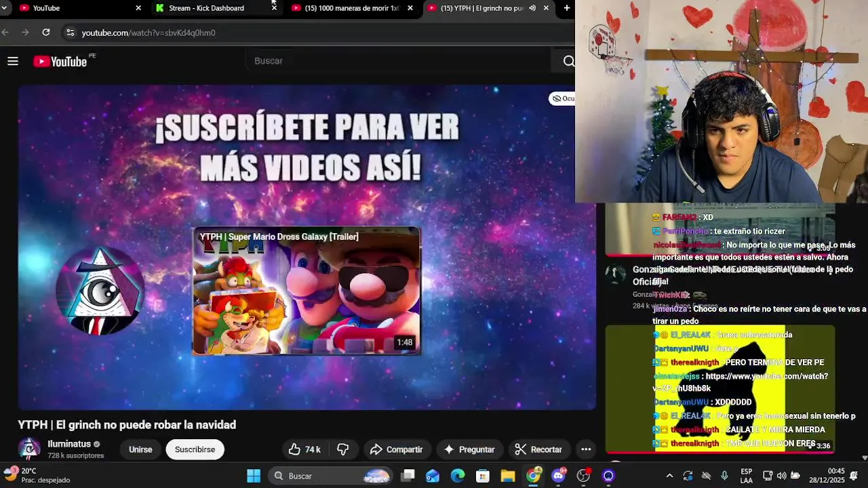The width and height of the screenshot is (868, 488).
Task: Open the ESP LAA language switcher
Action: pos(746,476)
